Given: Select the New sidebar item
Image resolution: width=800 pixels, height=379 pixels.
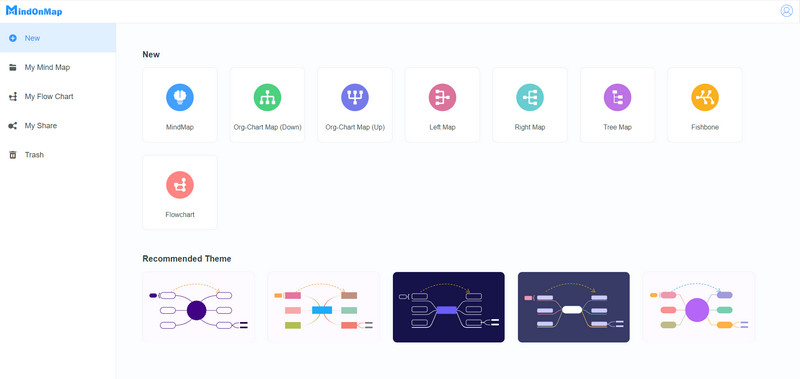Looking at the screenshot, I should pos(58,38).
